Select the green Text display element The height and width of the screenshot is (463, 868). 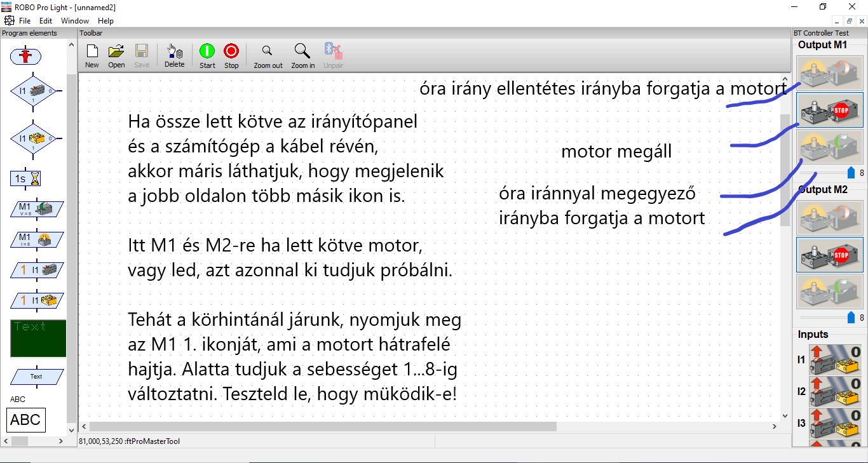[x=37, y=338]
